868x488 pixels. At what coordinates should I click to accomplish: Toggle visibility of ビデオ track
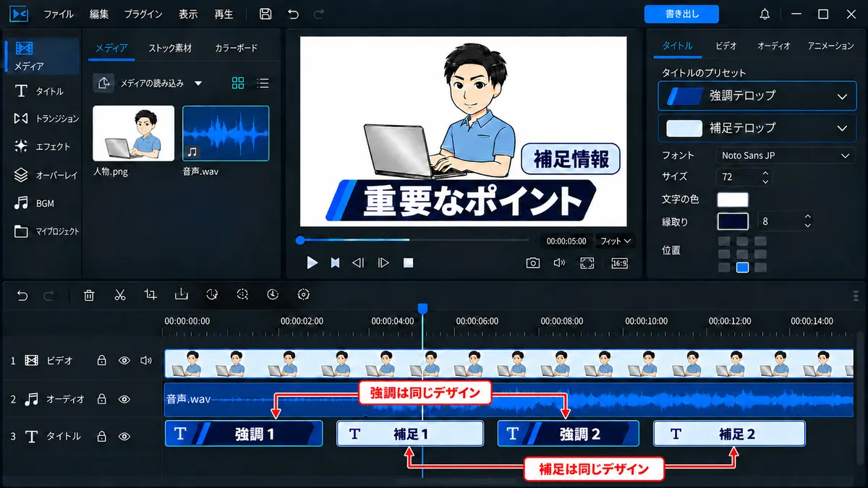124,360
